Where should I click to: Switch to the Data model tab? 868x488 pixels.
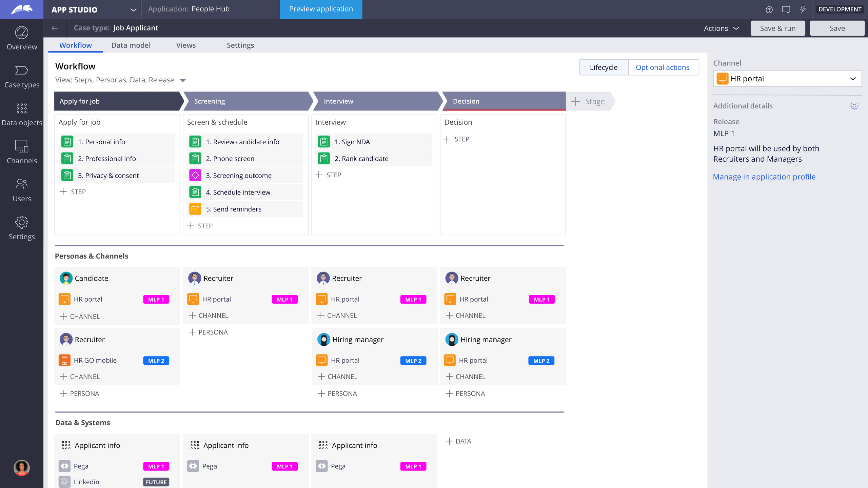click(131, 45)
